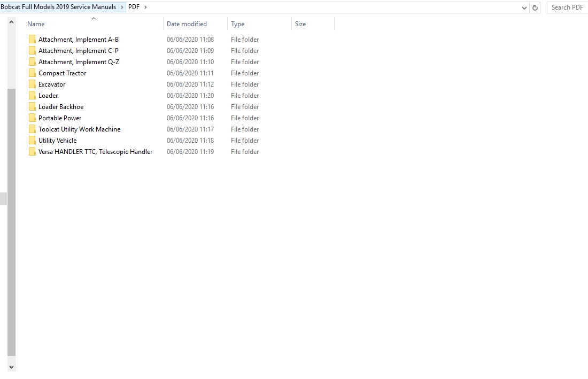The height and width of the screenshot is (379, 588).
Task: Click the Toolcat Utility Work Machine folder icon
Action: point(32,129)
